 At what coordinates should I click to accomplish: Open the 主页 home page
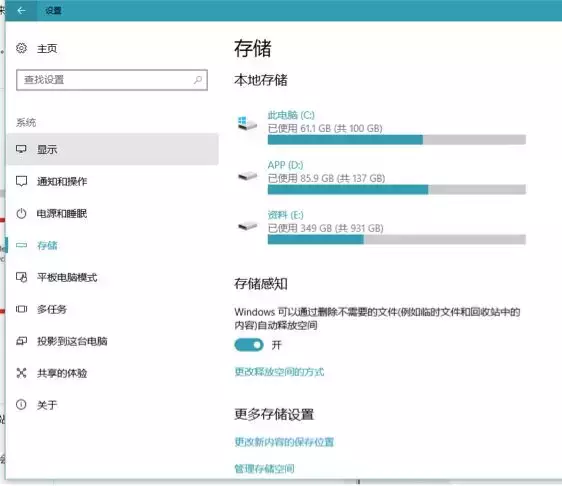47,48
